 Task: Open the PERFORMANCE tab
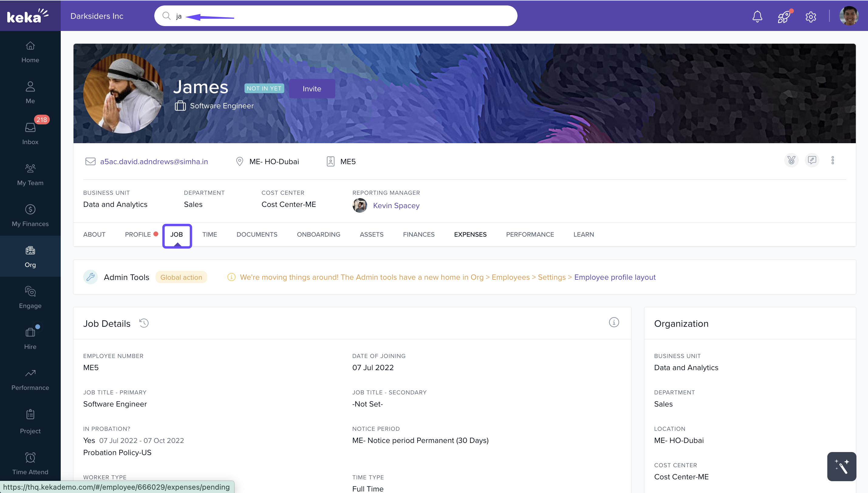[530, 234]
